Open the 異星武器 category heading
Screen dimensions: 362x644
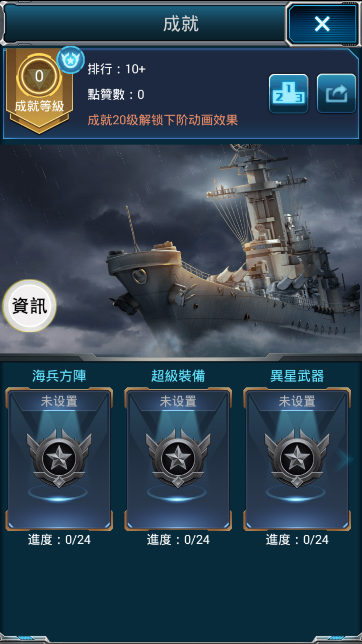pyautogui.click(x=297, y=376)
